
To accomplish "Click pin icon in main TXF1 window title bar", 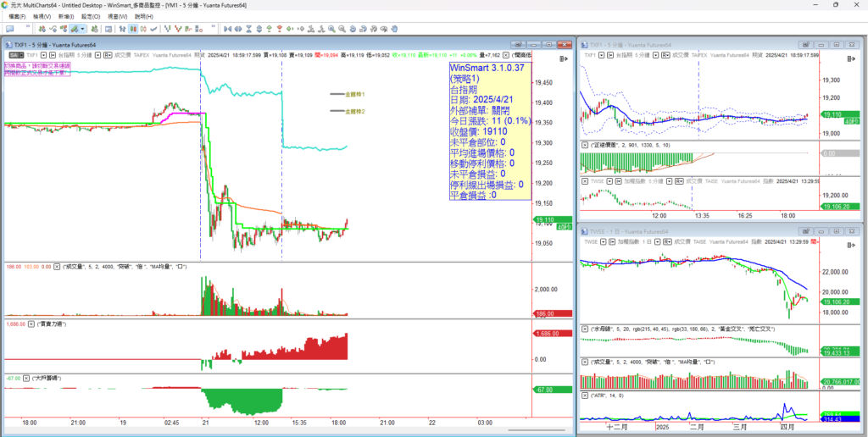I will [x=517, y=44].
